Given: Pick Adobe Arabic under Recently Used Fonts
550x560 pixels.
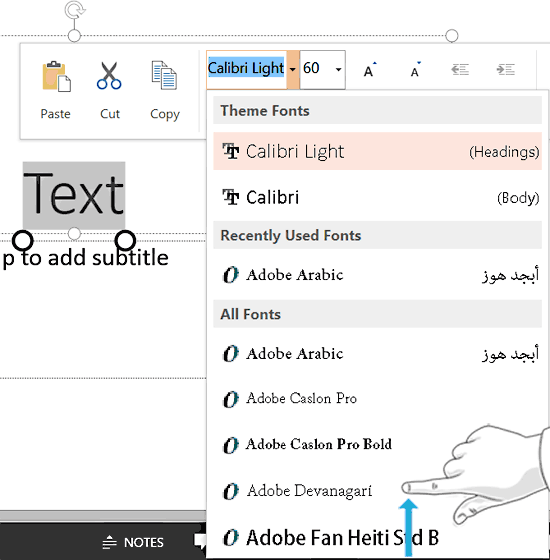Looking at the screenshot, I should click(x=378, y=275).
